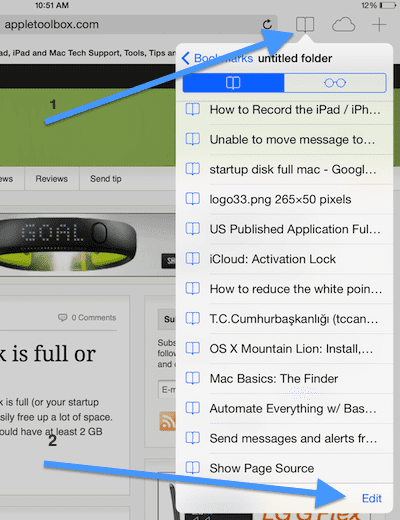
Task: Switch to Bookmarks segment in popover
Action: [233, 83]
